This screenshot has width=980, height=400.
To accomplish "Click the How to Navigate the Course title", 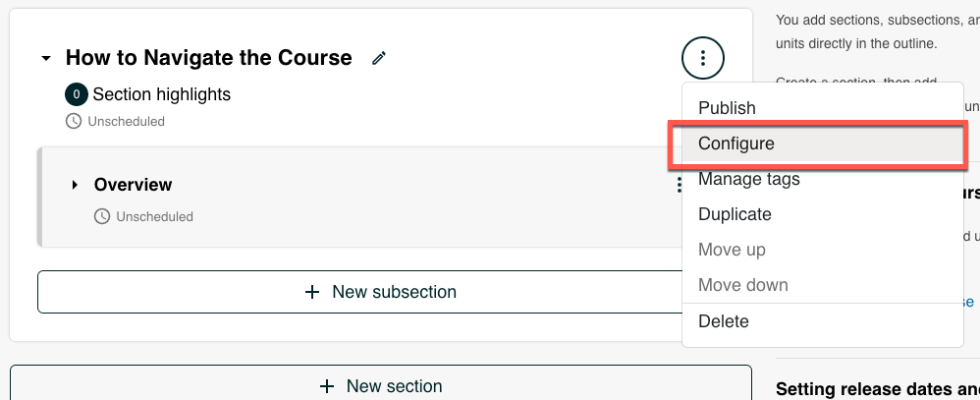I will [208, 58].
